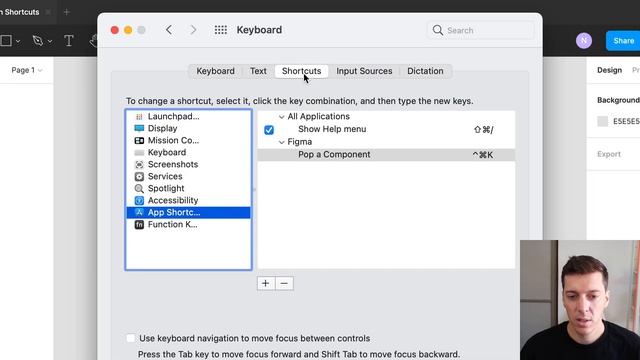Select Function Keys category
The image size is (640, 360).
[x=188, y=224]
